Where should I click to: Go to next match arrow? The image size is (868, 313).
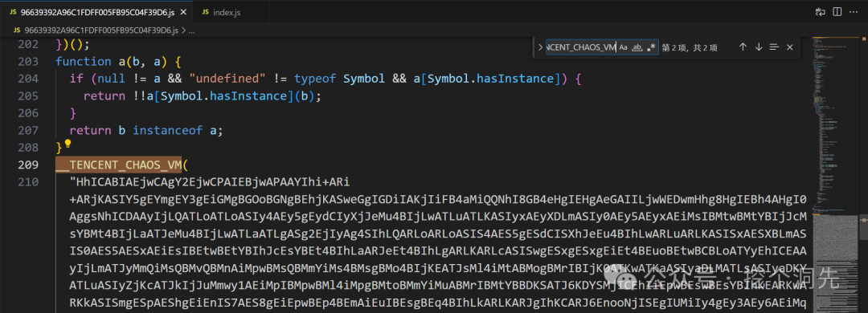pos(759,47)
